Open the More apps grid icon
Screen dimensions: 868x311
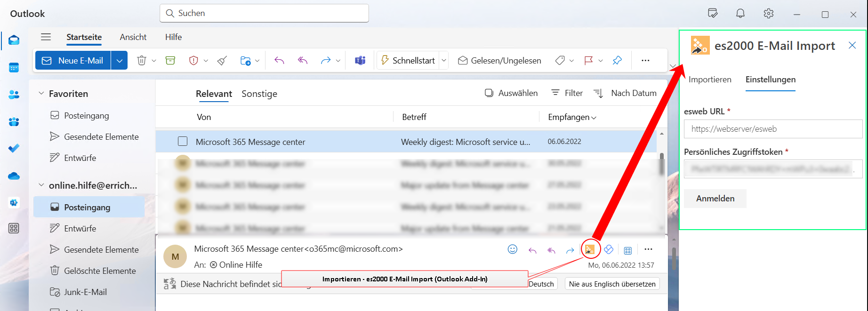(x=14, y=229)
